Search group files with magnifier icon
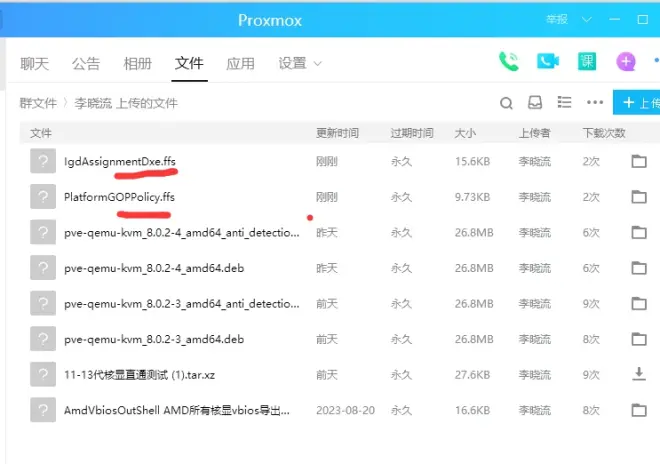Screen dimensions: 660x464 coord(506,103)
